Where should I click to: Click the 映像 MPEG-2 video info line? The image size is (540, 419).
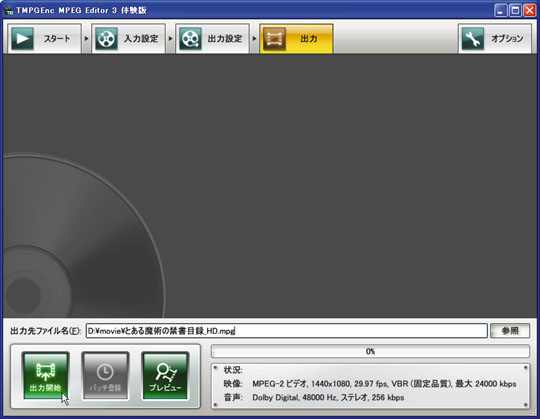[x=370, y=384]
